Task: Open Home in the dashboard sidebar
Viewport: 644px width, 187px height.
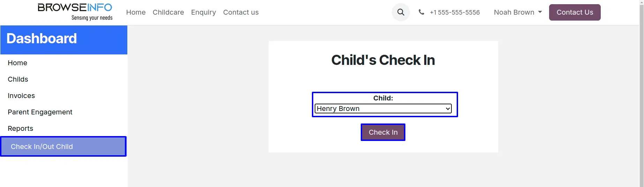Action: [17, 63]
